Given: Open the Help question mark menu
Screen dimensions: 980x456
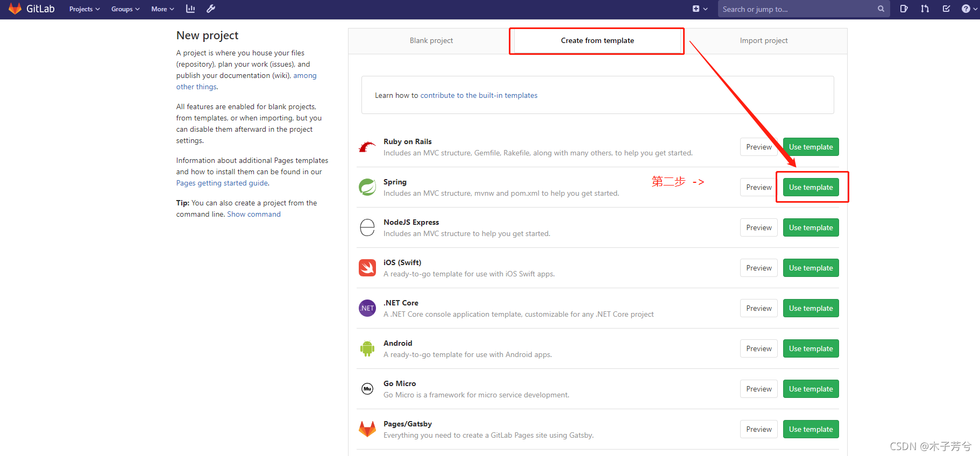Looking at the screenshot, I should pyautogui.click(x=969, y=9).
